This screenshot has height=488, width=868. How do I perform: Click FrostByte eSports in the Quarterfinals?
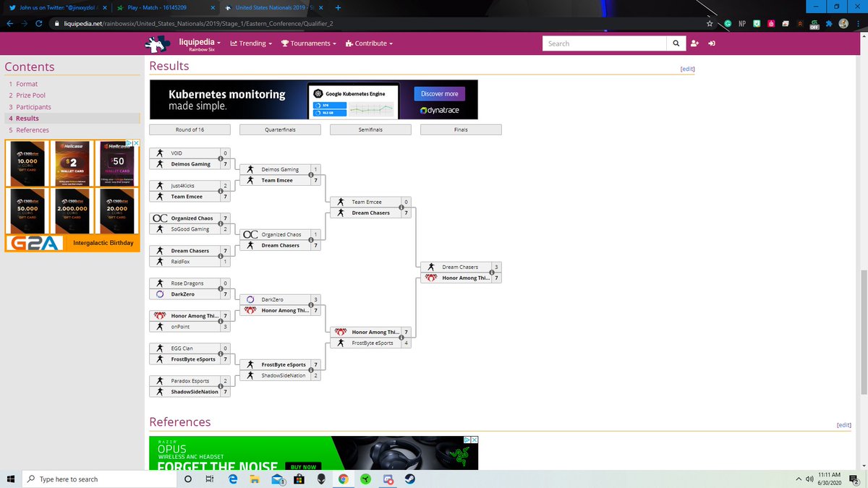coord(283,364)
